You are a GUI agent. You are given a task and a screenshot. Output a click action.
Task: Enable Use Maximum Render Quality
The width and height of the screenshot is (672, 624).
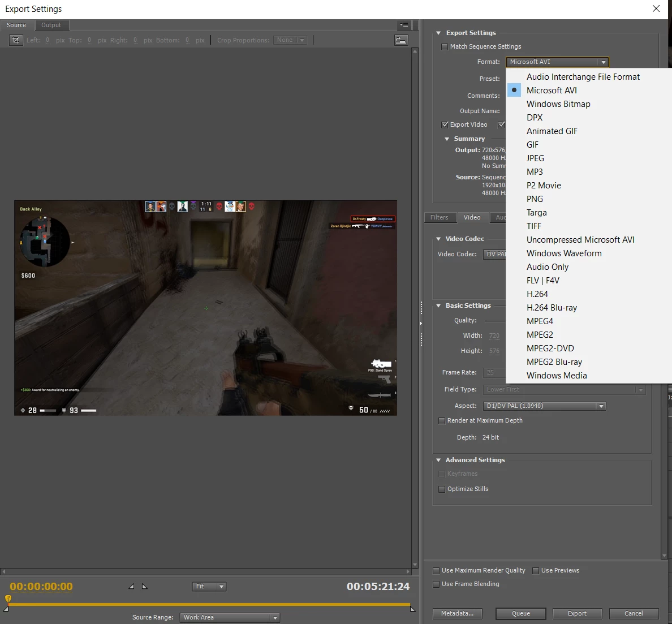point(436,570)
